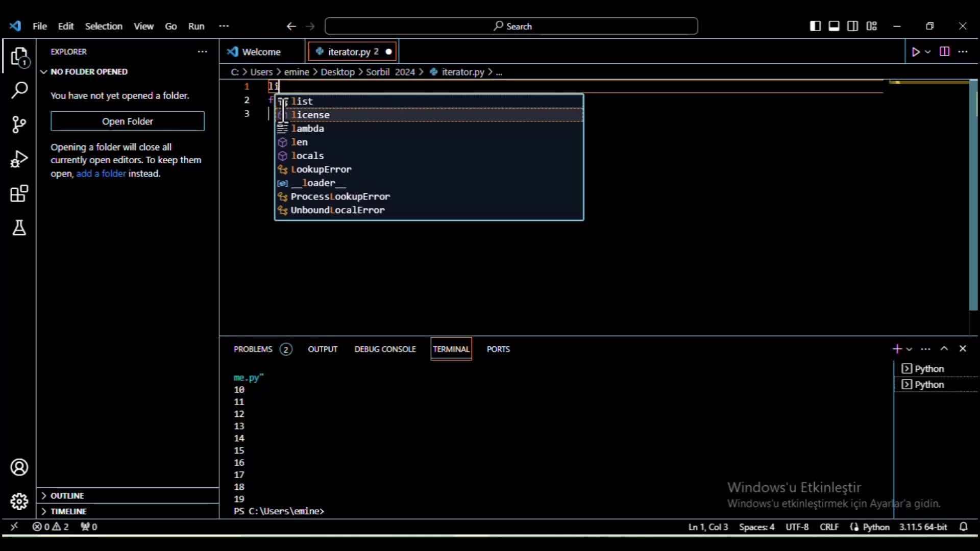Open terminal panel More Actions ellipsis
Image resolution: width=980 pixels, height=551 pixels.
(925, 349)
